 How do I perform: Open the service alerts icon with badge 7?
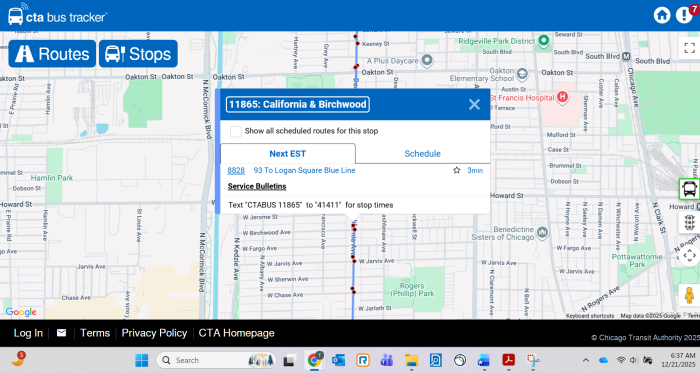click(x=684, y=15)
